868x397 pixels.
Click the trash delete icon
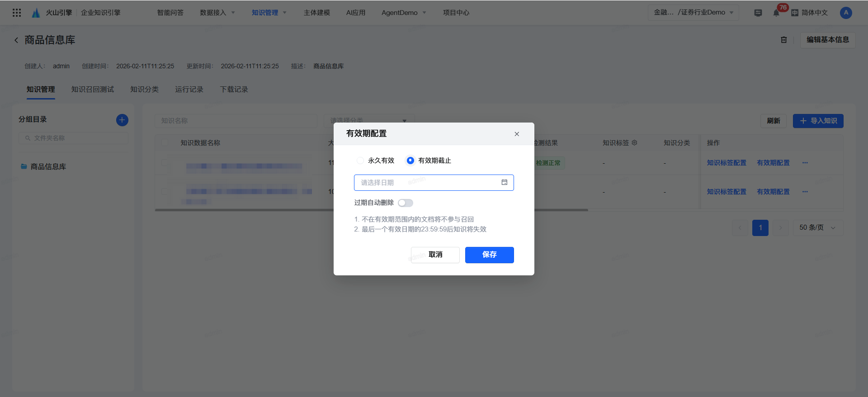[x=784, y=40]
